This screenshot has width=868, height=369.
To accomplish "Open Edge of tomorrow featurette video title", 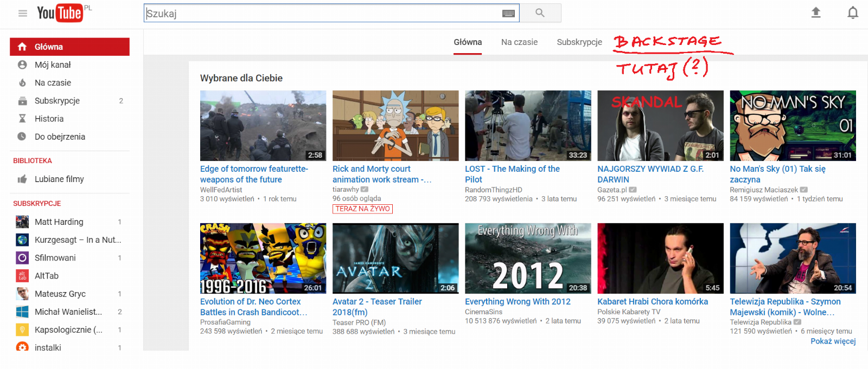I will 254,174.
